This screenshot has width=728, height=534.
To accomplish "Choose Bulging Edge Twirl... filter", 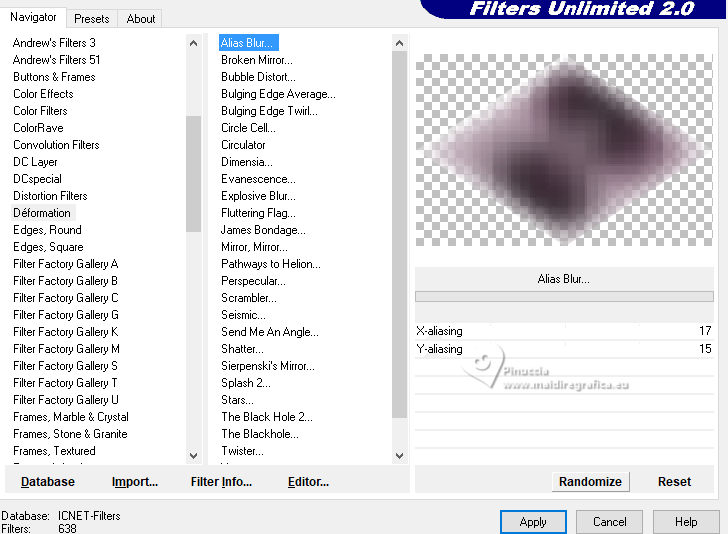I will [x=269, y=111].
